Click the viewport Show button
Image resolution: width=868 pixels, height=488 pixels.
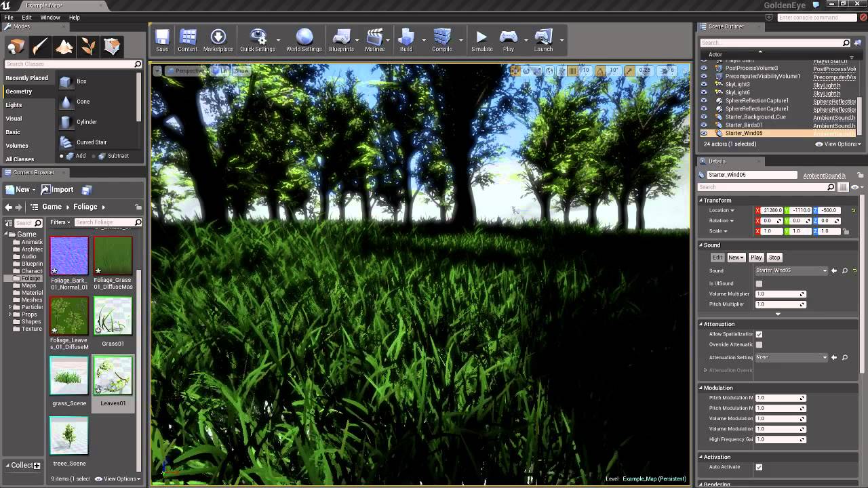[x=241, y=70]
